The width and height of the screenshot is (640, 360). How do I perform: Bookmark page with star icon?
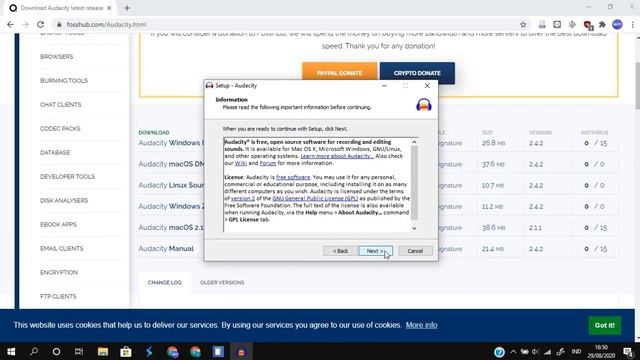coord(523,24)
